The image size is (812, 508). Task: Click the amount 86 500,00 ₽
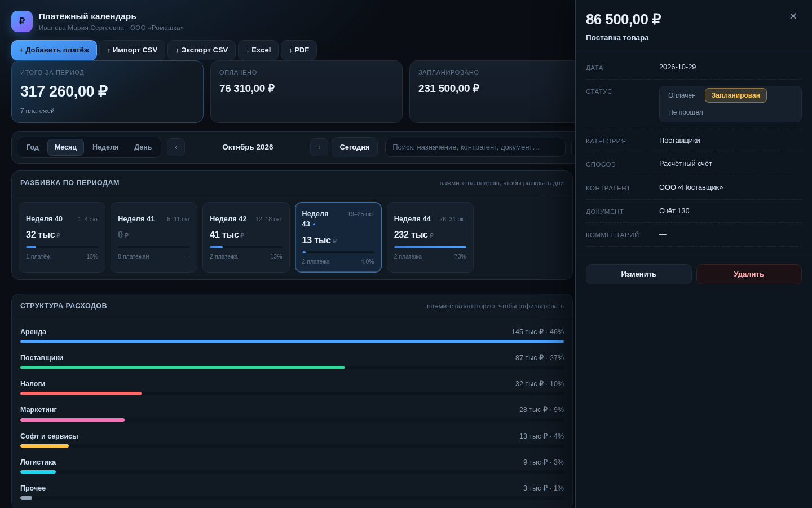pyautogui.click(x=623, y=20)
